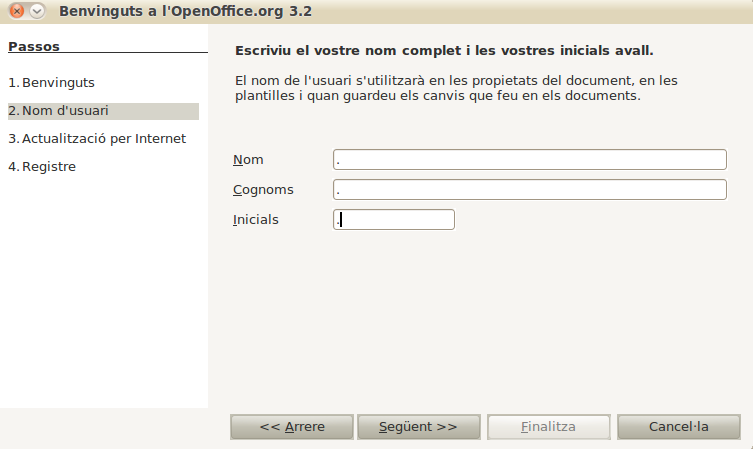
Task: Click the greyed-out Finalitza button
Action: 548,427
